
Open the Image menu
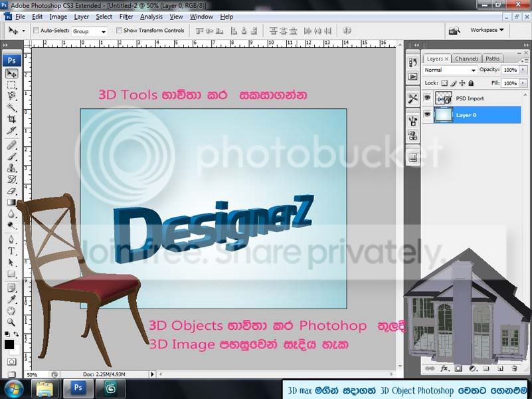[58, 17]
